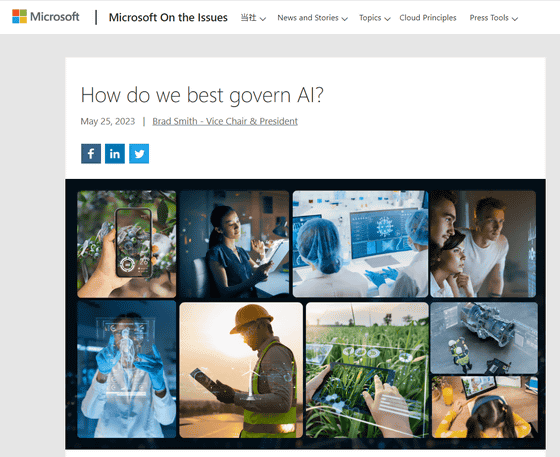The width and height of the screenshot is (560, 457).
Task: Click the May 25, 2023 date
Action: (108, 121)
